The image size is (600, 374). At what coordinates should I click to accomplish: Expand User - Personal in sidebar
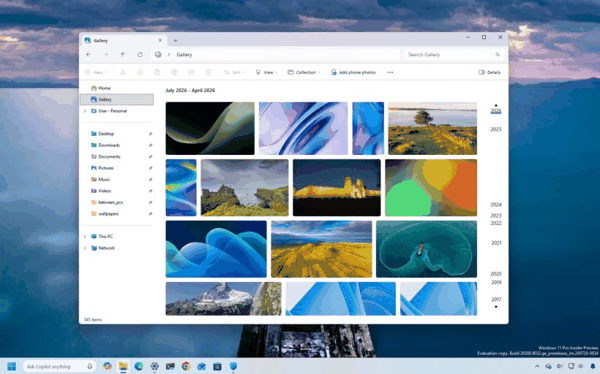coord(85,111)
